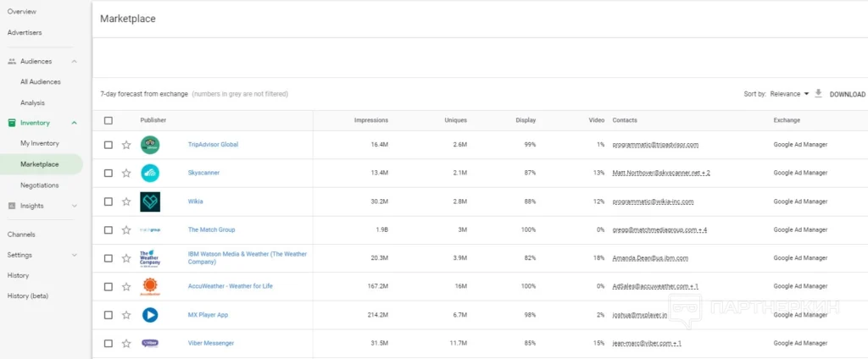Collapse the Inventory section chevron
This screenshot has width=868, height=359.
tap(75, 123)
